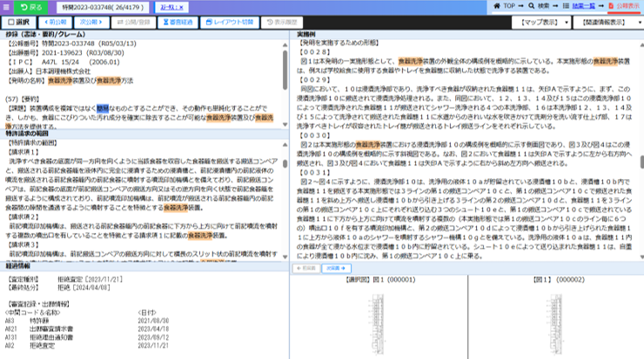Select the 公報表示 breadcrumb label

(x=628, y=6)
